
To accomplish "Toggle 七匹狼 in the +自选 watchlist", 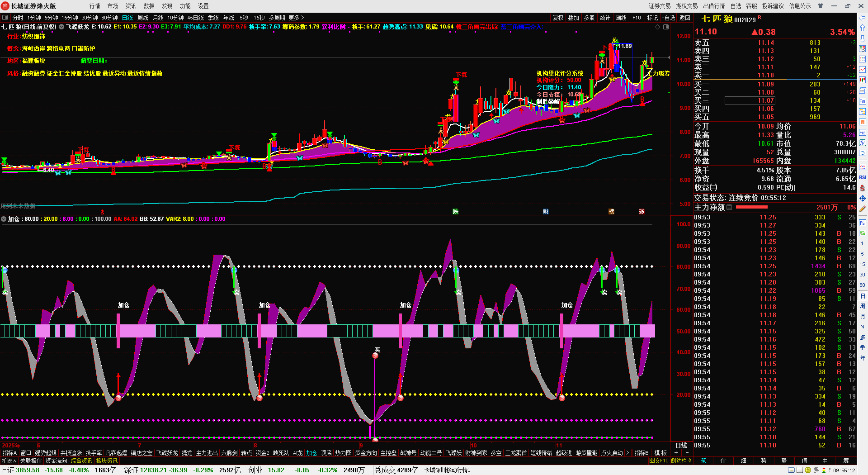I will (668, 18).
